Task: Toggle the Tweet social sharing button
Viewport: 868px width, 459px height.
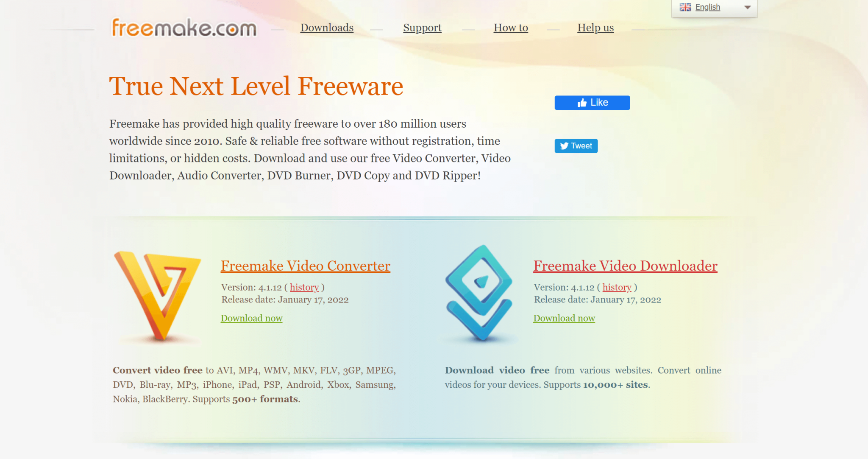Action: click(x=575, y=146)
